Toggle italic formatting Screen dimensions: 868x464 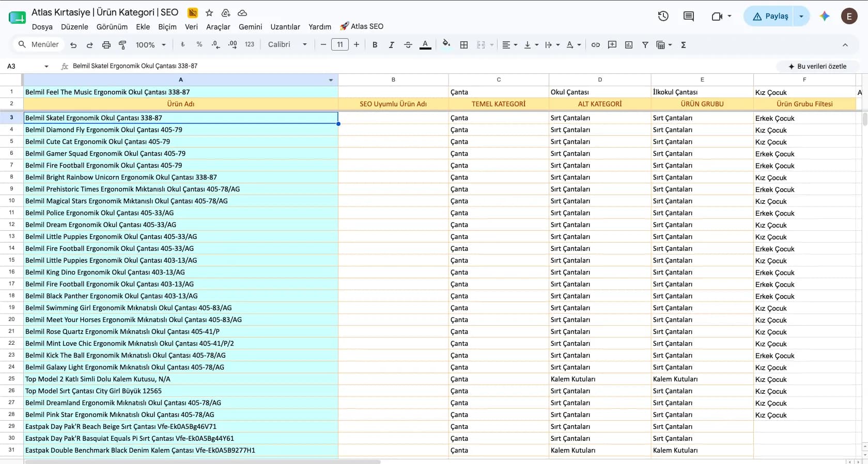pos(391,45)
